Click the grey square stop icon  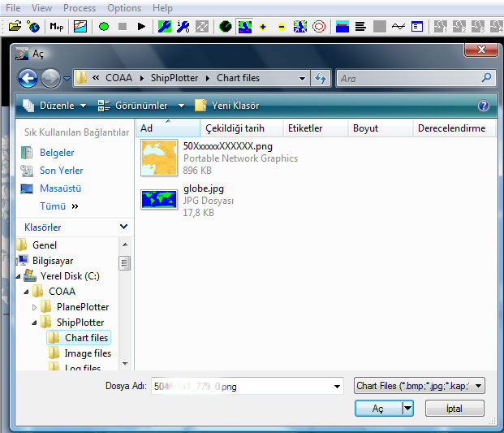(x=122, y=26)
